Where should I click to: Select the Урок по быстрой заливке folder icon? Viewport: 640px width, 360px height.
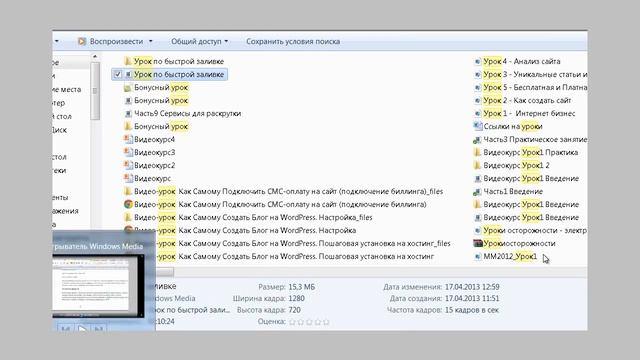(x=128, y=61)
